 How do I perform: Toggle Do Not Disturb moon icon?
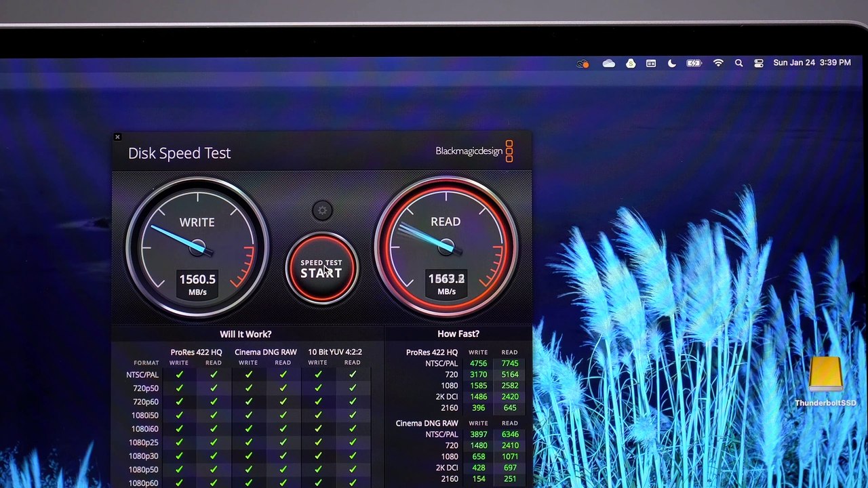672,63
